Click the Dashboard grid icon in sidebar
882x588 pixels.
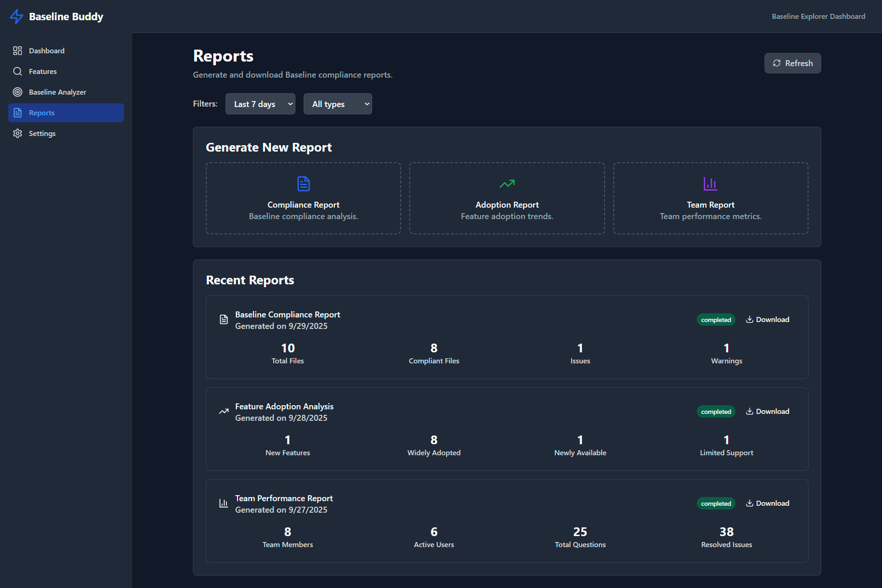[x=17, y=51]
